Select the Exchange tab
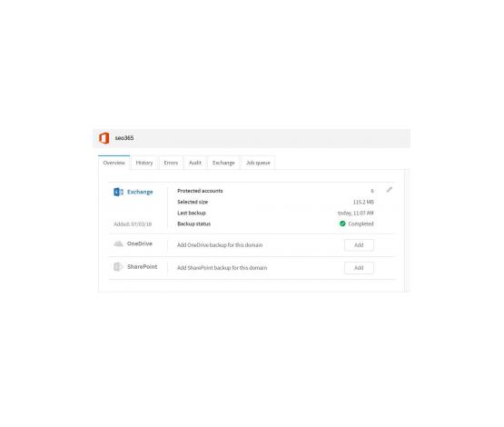Screen dimensions: 504x427 223,163
